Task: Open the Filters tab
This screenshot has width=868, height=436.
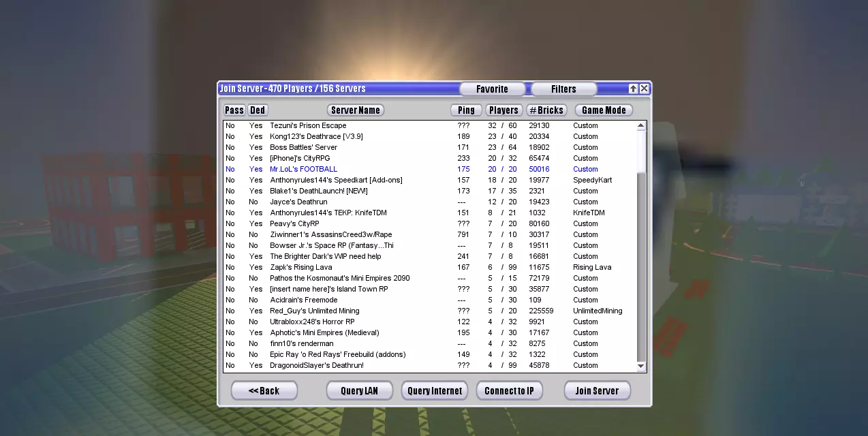Action: (563, 89)
